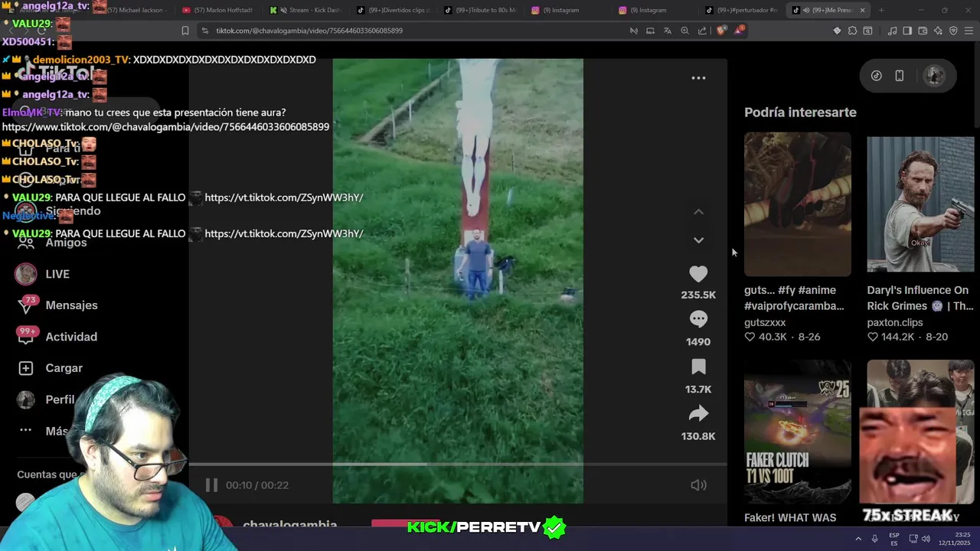Close the active Me Presento TikTok tab
The image size is (980, 551).
[863, 10]
